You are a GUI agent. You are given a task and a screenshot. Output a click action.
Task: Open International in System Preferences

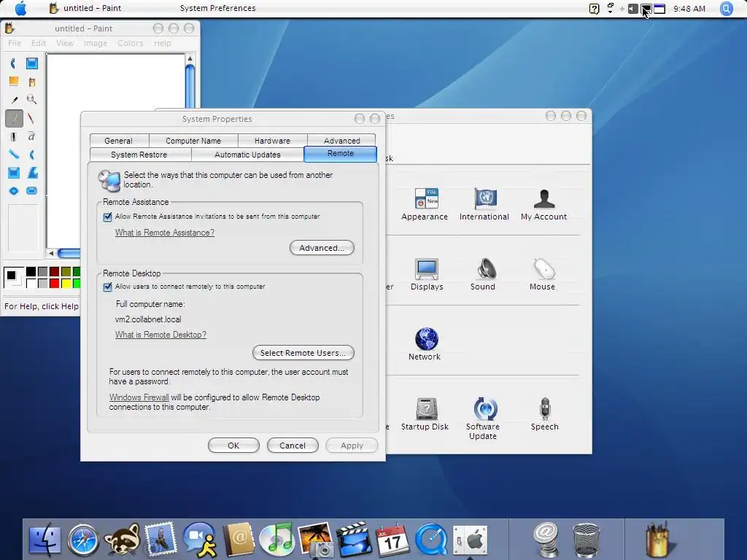(484, 204)
